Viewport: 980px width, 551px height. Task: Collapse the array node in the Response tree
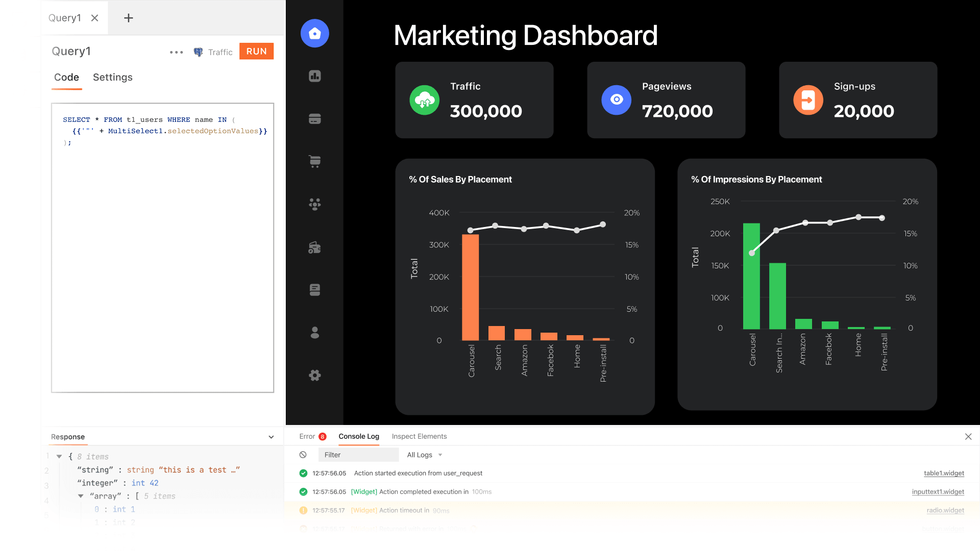coord(81,496)
